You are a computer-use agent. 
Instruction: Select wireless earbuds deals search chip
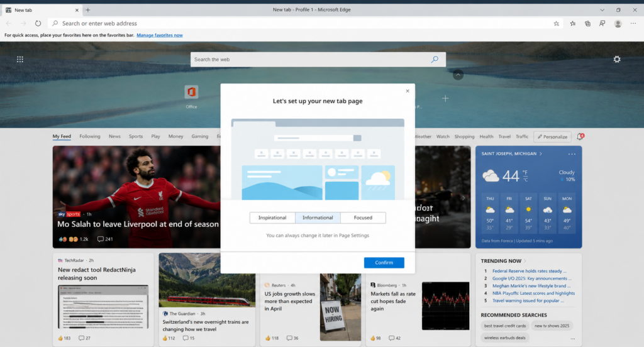click(505, 338)
